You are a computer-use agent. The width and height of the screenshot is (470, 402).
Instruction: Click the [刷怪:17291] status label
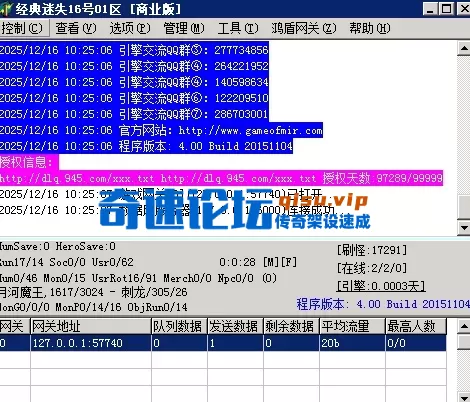(x=372, y=250)
